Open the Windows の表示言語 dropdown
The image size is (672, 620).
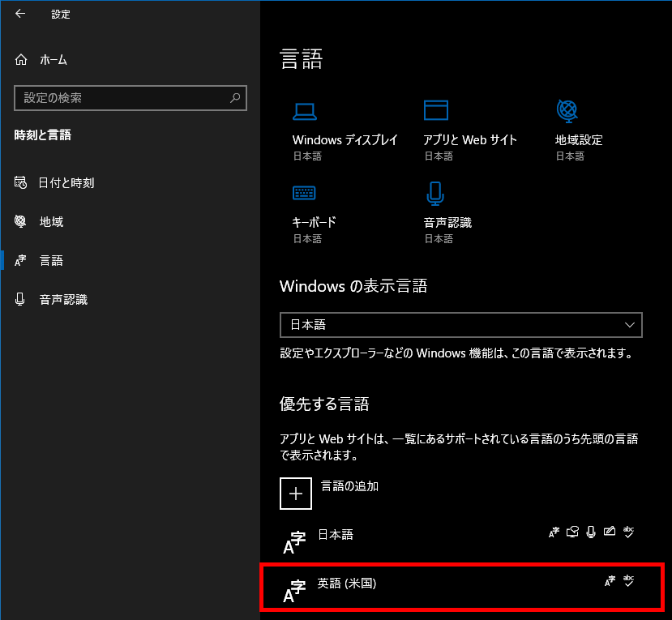[461, 325]
